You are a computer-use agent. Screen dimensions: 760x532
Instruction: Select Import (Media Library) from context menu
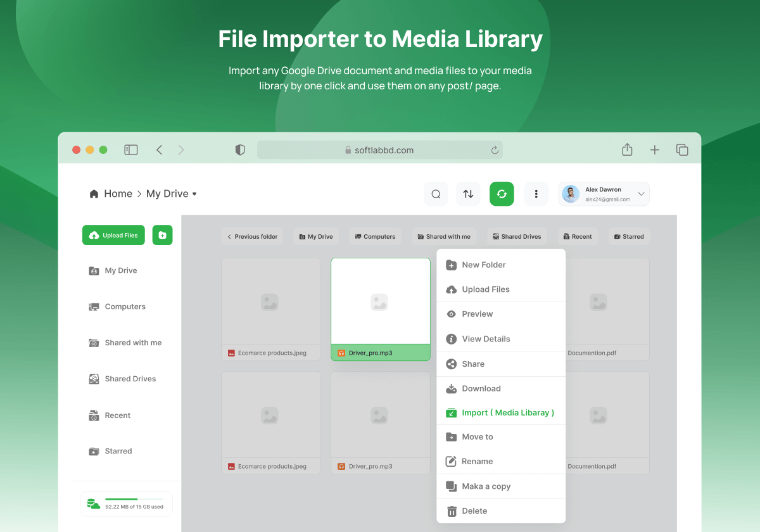(507, 413)
